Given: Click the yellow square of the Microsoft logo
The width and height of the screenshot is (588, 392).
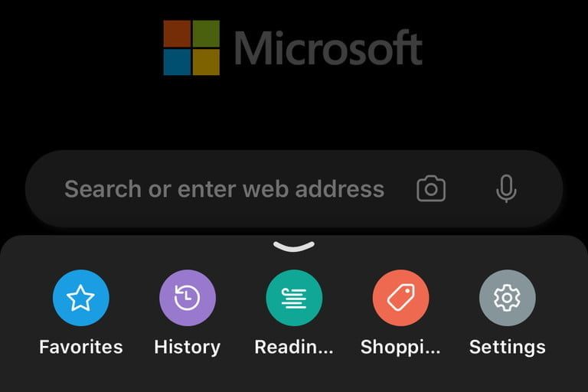Looking at the screenshot, I should coord(206,62).
